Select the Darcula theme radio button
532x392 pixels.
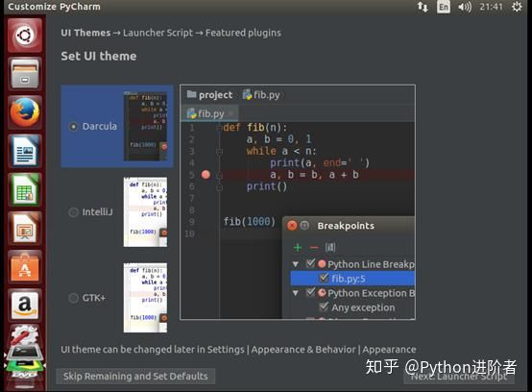point(73,126)
